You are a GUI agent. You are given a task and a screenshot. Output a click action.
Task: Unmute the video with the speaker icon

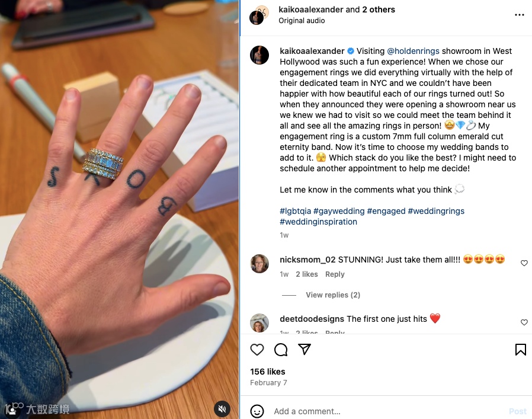[222, 409]
